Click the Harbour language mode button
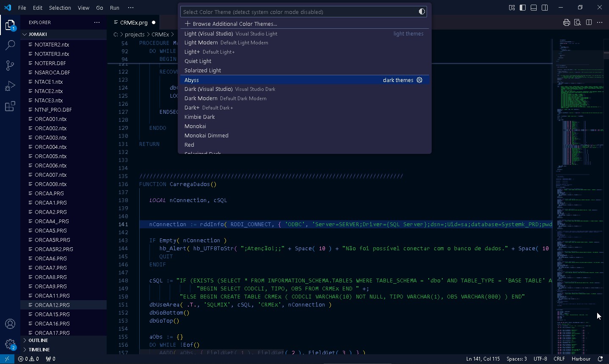This screenshot has height=364, width=609. [581, 359]
